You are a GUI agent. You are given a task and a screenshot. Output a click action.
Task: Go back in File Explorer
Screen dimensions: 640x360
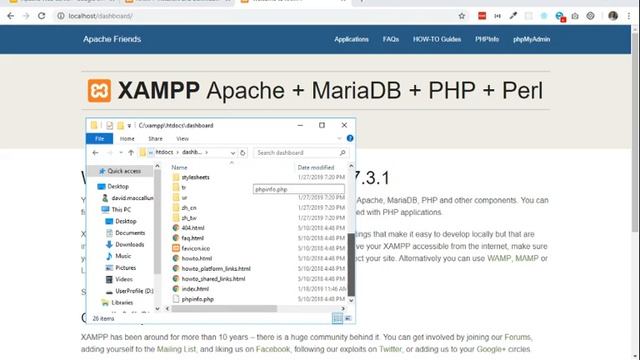tap(96, 153)
